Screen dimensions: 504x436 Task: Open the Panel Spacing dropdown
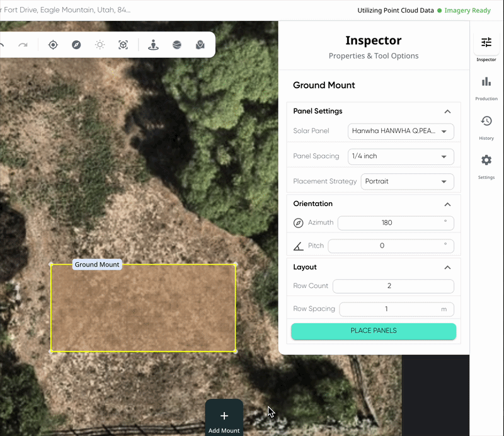(x=401, y=156)
